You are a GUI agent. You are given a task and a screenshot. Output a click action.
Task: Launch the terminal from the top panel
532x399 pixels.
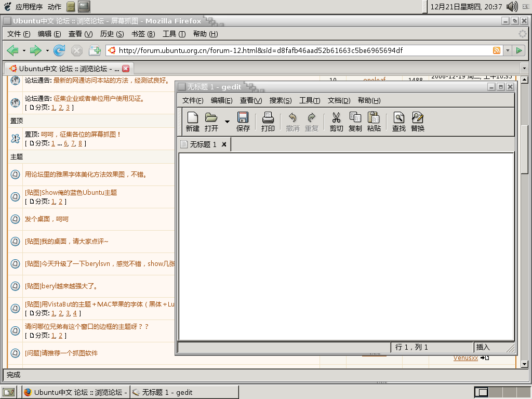[84, 6]
